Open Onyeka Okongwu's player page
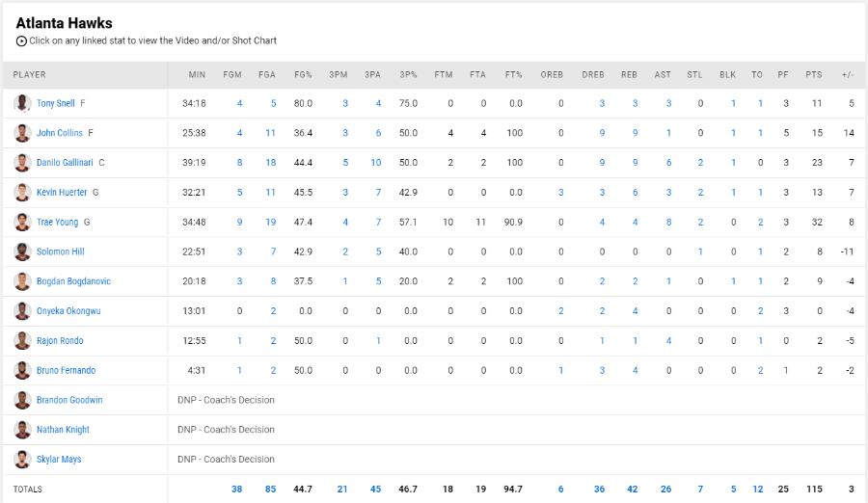The height and width of the screenshot is (503, 868). [x=68, y=311]
